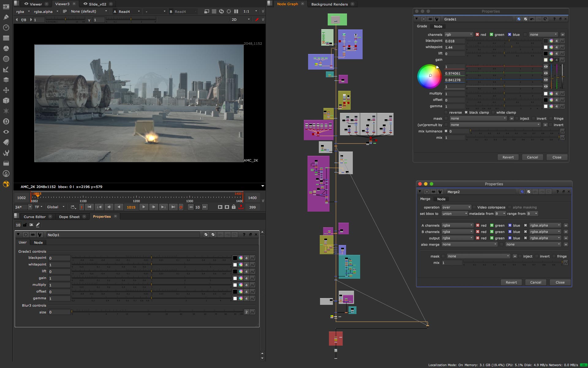
Task: Open the Time nodes menu clock icon
Action: (6, 28)
